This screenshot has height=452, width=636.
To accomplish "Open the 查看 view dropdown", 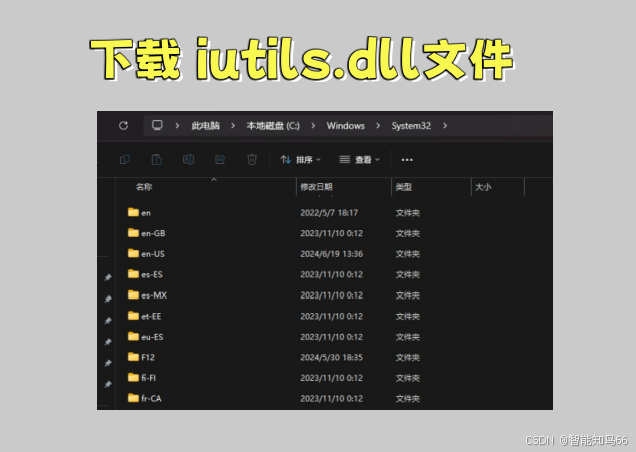I will pyautogui.click(x=359, y=160).
